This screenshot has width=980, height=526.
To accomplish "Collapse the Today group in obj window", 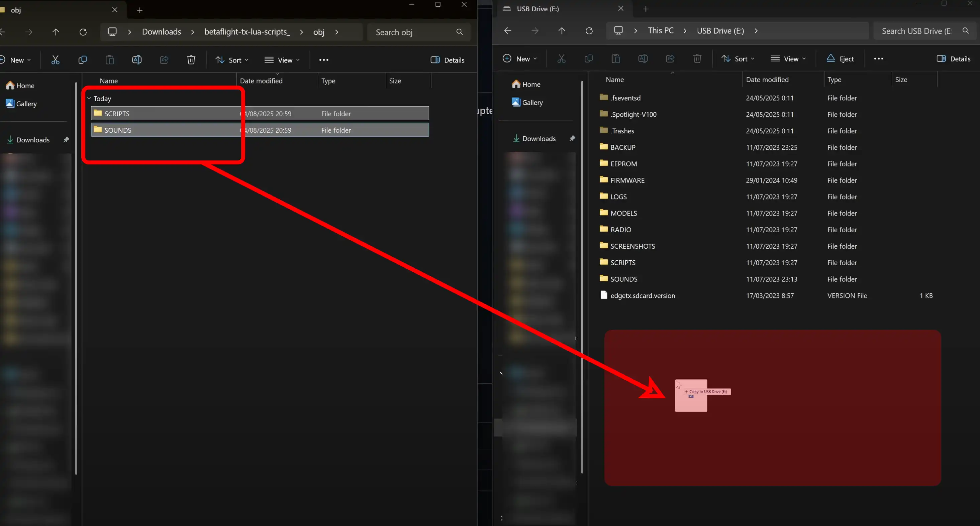I will (89, 99).
